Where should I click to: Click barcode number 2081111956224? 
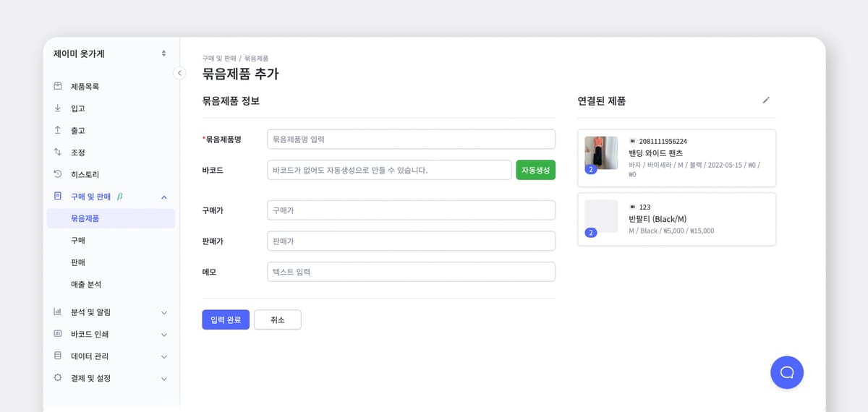663,141
